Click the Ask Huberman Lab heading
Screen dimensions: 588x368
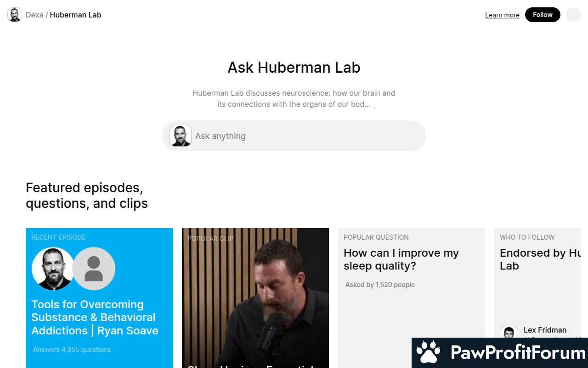294,68
